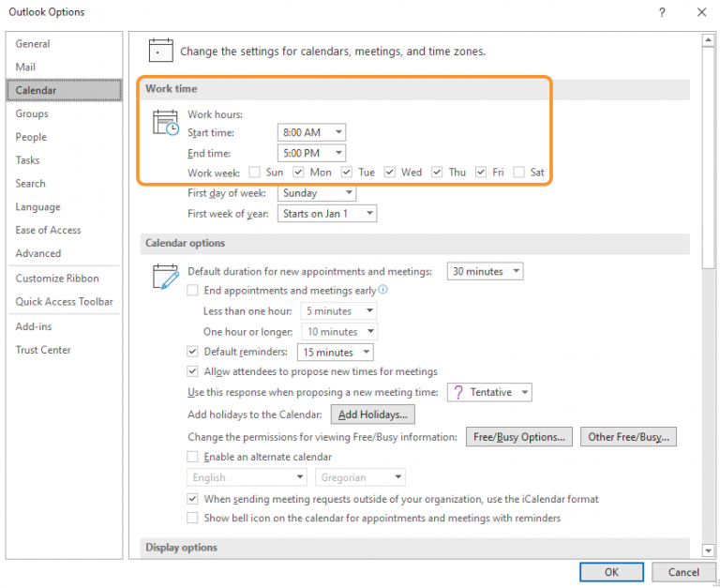Click the work hours clock calendar icon

click(x=165, y=123)
